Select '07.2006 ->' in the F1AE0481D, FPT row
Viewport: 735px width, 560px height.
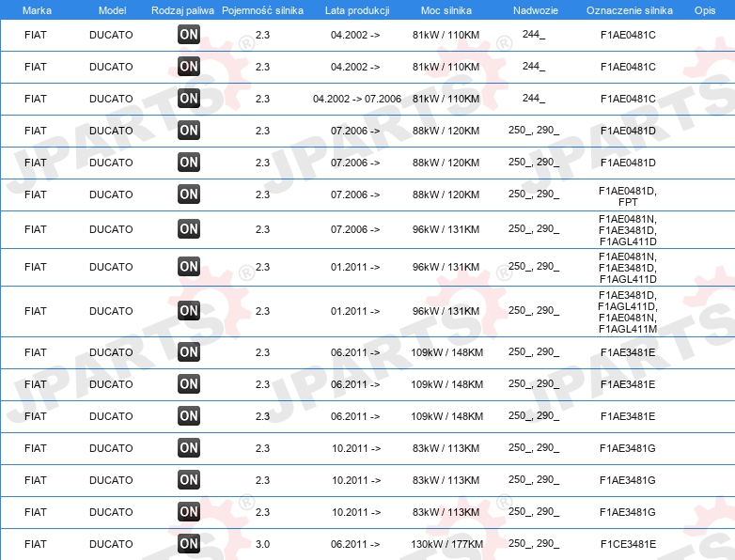355,194
